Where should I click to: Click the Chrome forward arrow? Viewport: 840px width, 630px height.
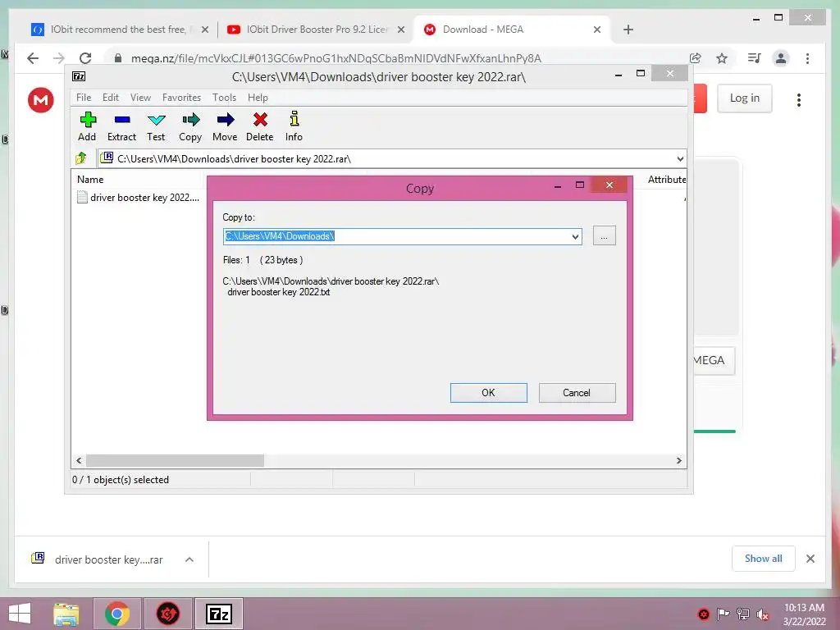pyautogui.click(x=59, y=58)
